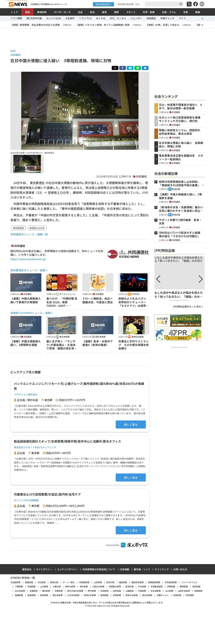The image size is (215, 644).
Task: Open the センバツ2026 topic link
Action: [x=54, y=19]
